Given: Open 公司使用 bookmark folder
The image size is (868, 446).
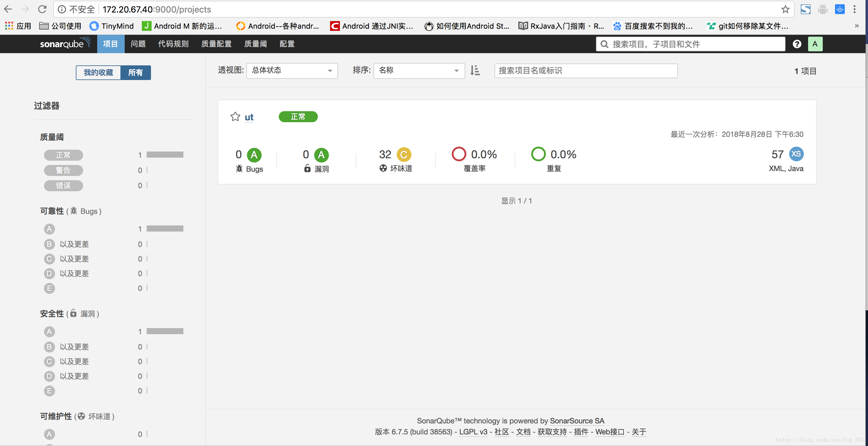Looking at the screenshot, I should (60, 26).
